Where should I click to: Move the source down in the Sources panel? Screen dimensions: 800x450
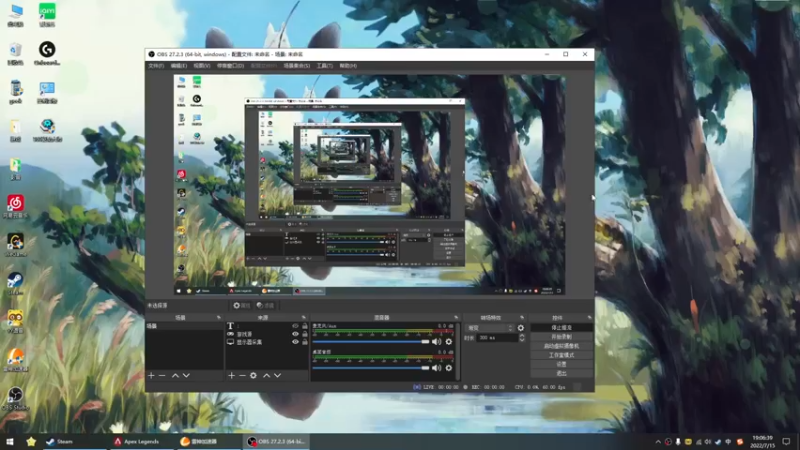click(x=278, y=376)
